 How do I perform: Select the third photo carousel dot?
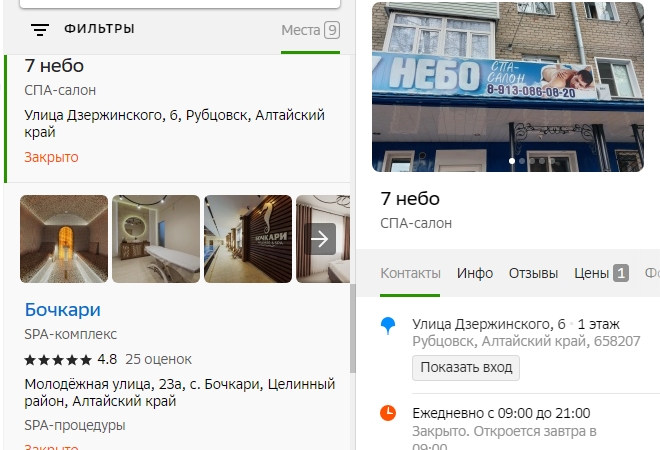point(532,161)
